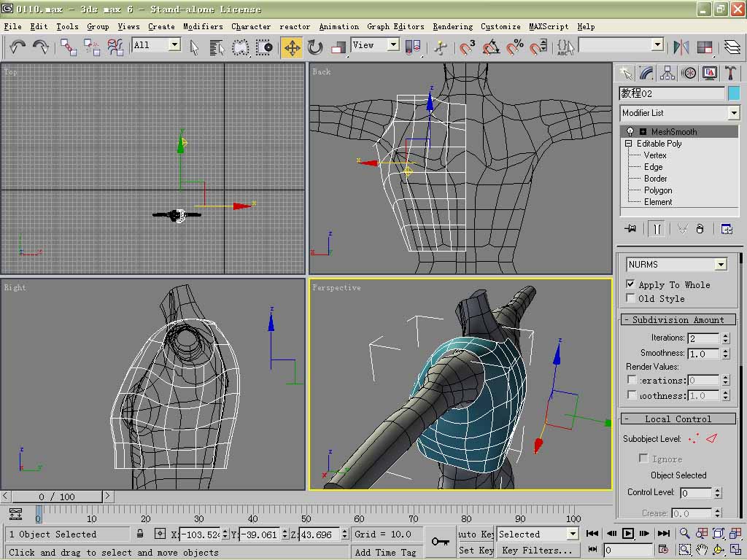Expand the MeshSmooth modifier entry
Viewport: 747px width, 560px height.
[643, 132]
